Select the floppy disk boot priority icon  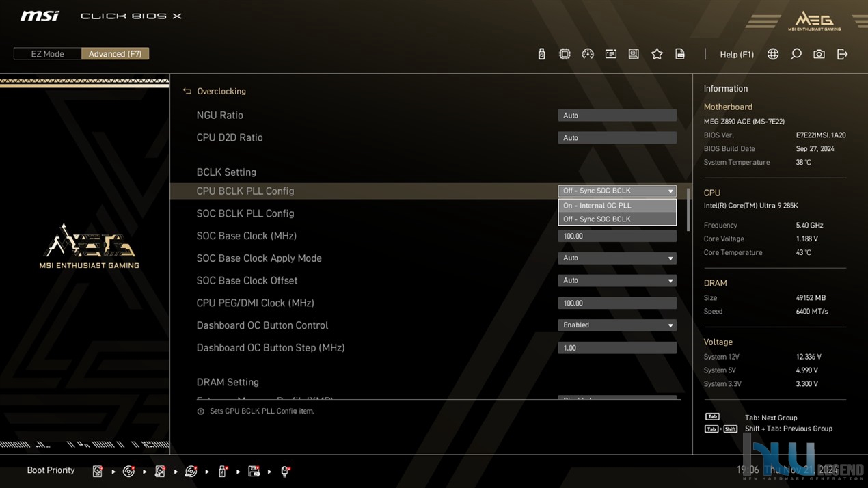(254, 471)
